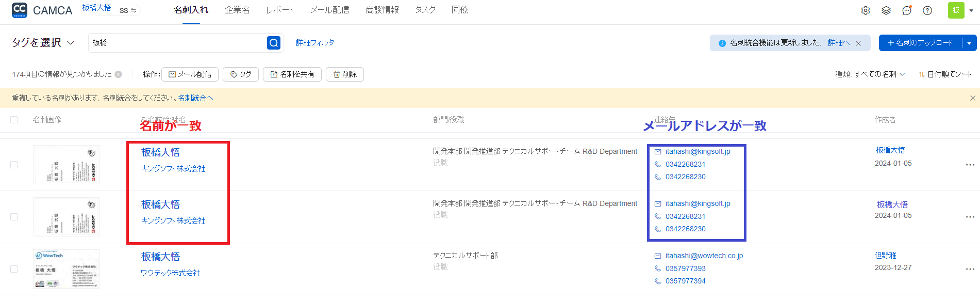Click phone number 0357977394
This screenshot has height=301, width=980.
point(686,281)
